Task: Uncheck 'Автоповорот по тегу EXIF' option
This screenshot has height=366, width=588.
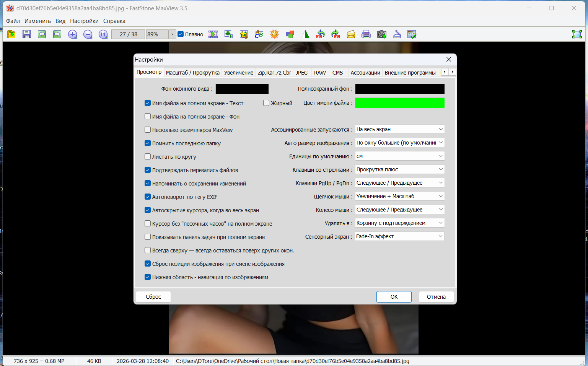Action: (x=148, y=197)
